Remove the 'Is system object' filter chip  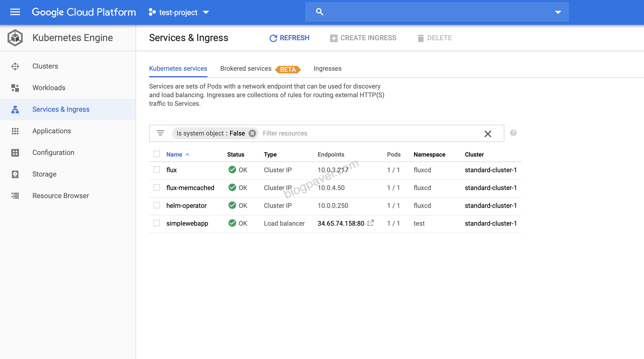pyautogui.click(x=252, y=133)
